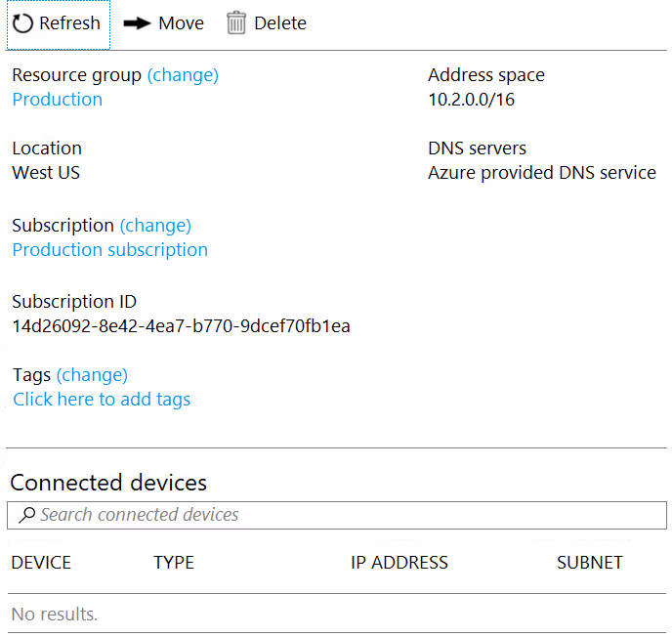Click the Location label
The height and width of the screenshot is (637, 672).
pos(47,149)
